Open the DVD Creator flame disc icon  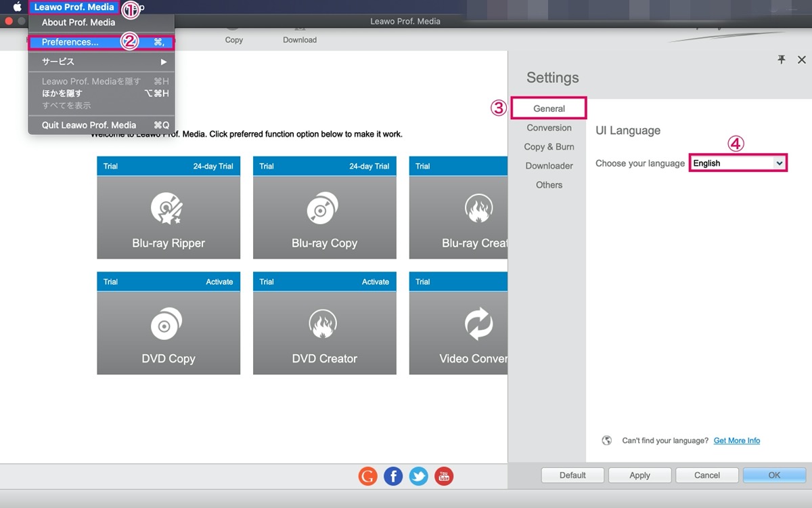click(322, 324)
